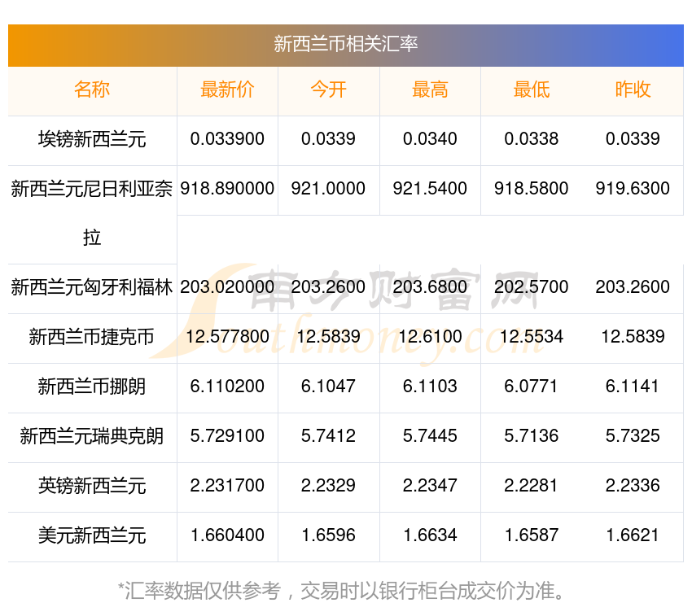Select the 名称 column header
Viewport: 692px width, 616px height.
[92, 90]
